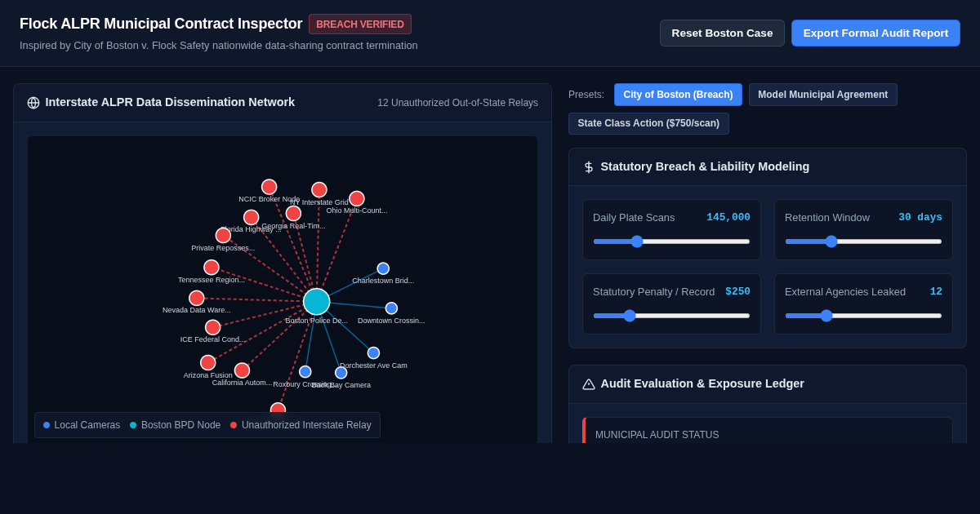Adjust the External Agencies Leaked slider

coord(863,316)
